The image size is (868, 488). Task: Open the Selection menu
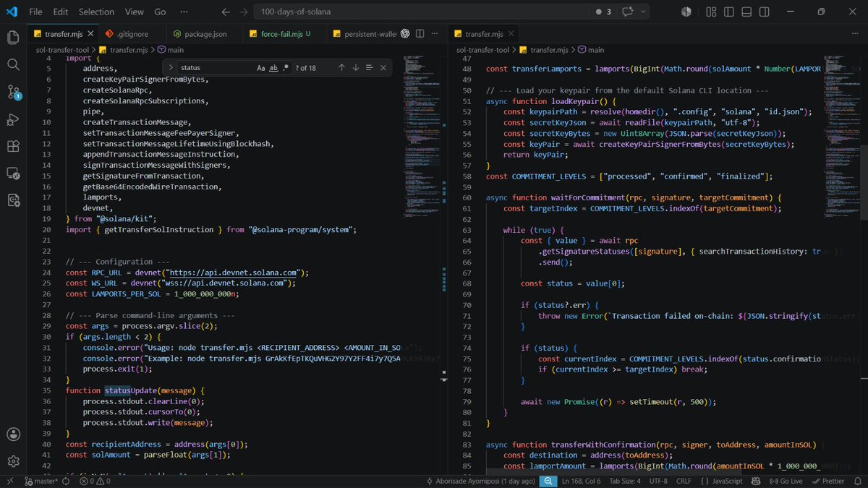tap(96, 12)
